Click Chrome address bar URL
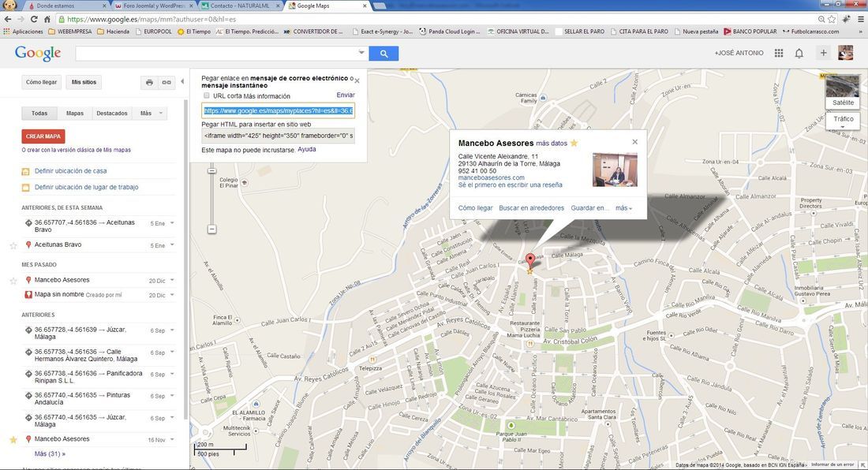Screen dimensions: 868x470 click(152, 20)
